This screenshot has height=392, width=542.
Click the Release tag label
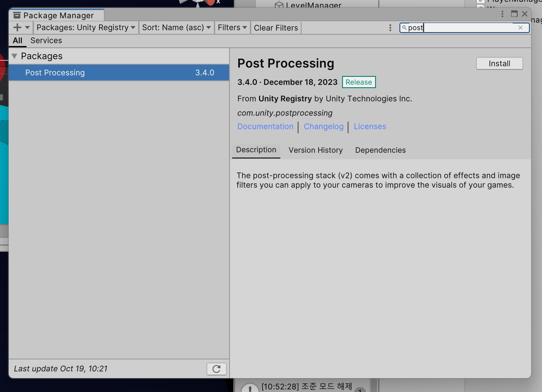[x=359, y=82]
